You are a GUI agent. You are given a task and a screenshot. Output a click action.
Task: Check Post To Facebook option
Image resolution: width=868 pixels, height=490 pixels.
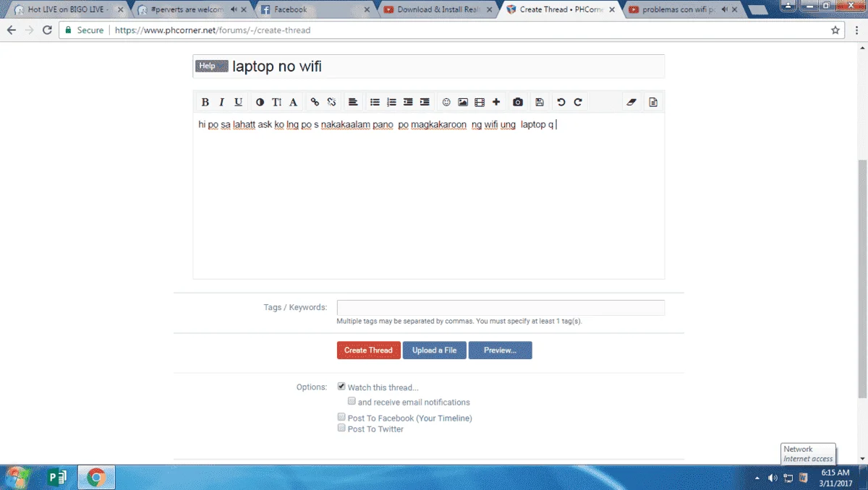[x=341, y=417]
